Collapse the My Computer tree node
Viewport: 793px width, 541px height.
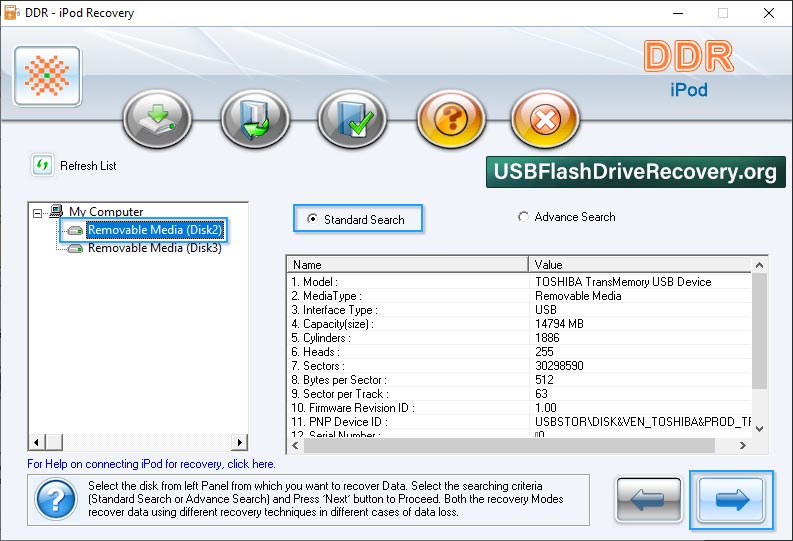point(37,213)
